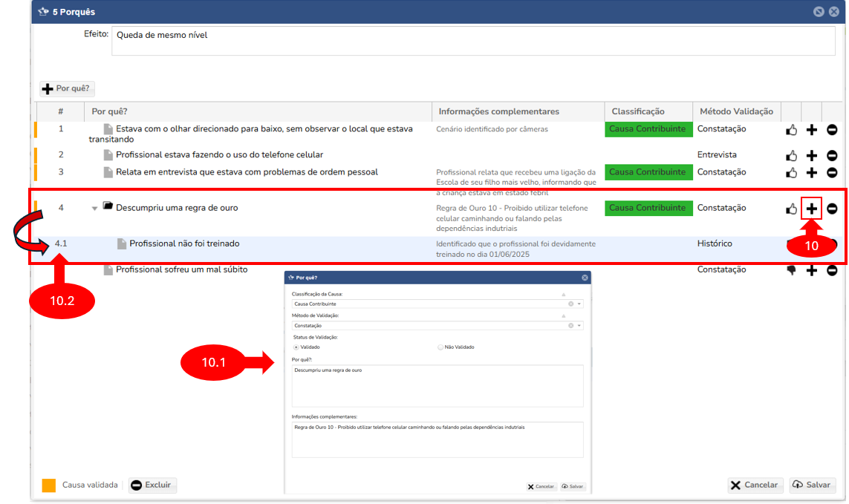
Task: Click the 'Classificação' column header
Action: pos(648,111)
